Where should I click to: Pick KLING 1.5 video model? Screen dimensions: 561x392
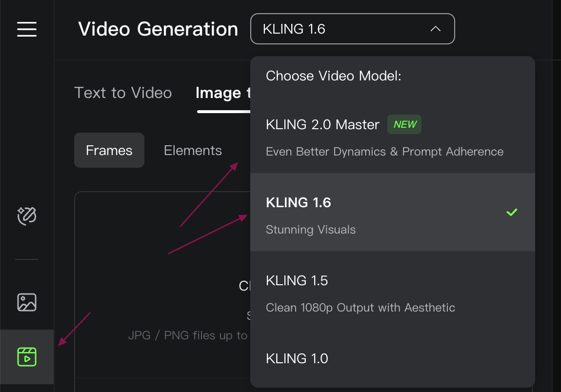click(297, 281)
